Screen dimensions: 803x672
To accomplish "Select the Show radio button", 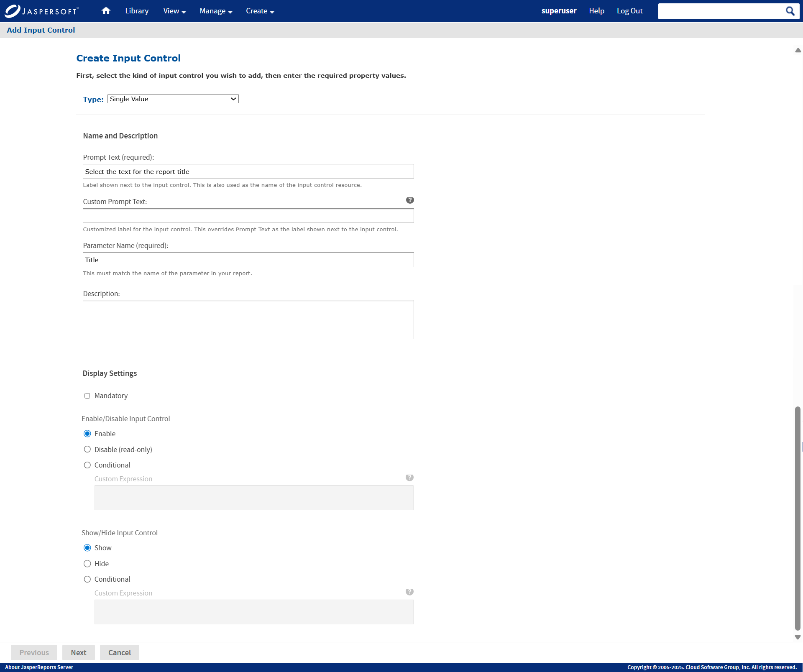I will 87,548.
